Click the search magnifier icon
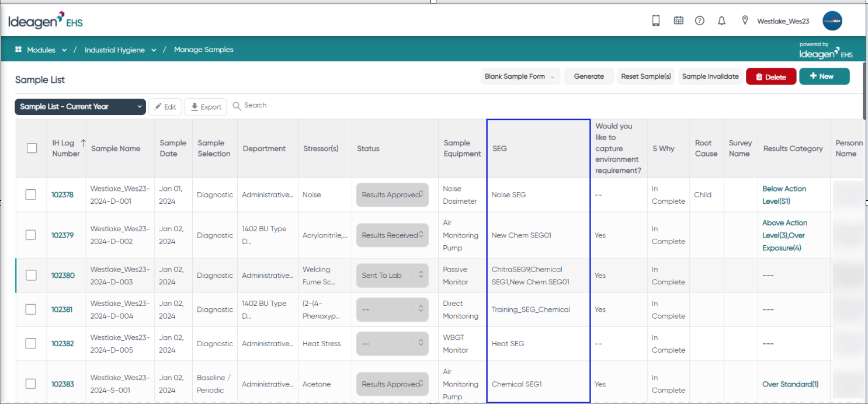The height and width of the screenshot is (404, 868). (237, 106)
